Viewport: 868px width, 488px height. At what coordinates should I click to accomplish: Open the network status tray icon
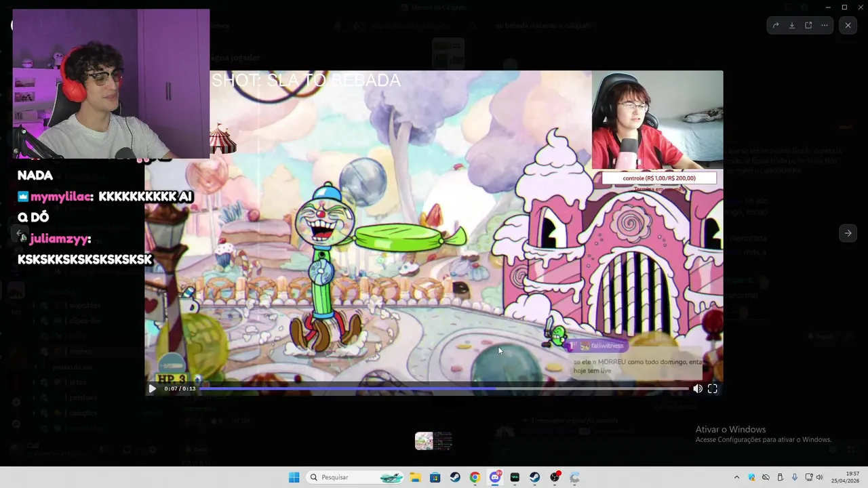(809, 477)
